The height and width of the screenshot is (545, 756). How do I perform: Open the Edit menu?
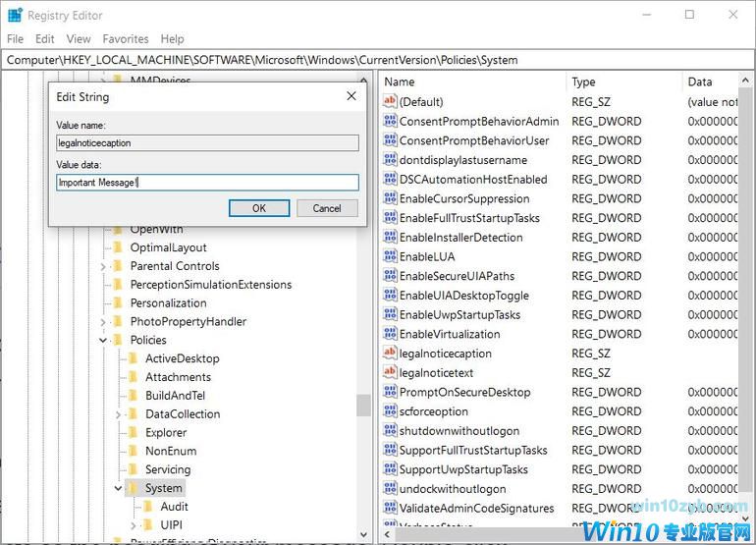(x=45, y=38)
